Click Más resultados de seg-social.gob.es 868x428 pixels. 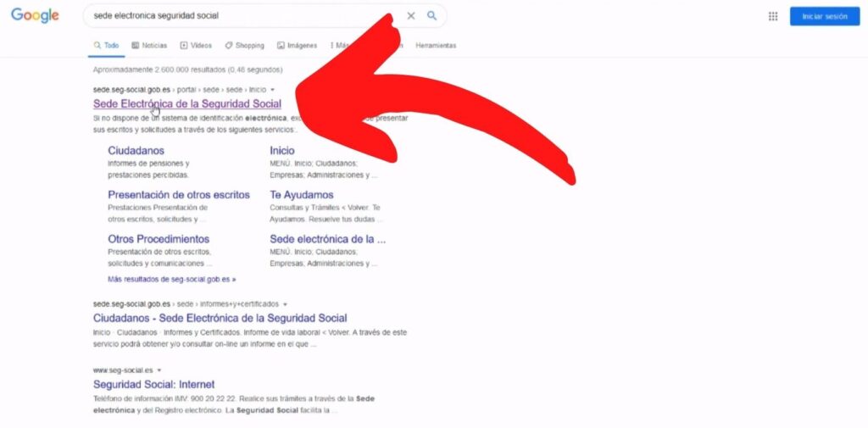(x=171, y=280)
